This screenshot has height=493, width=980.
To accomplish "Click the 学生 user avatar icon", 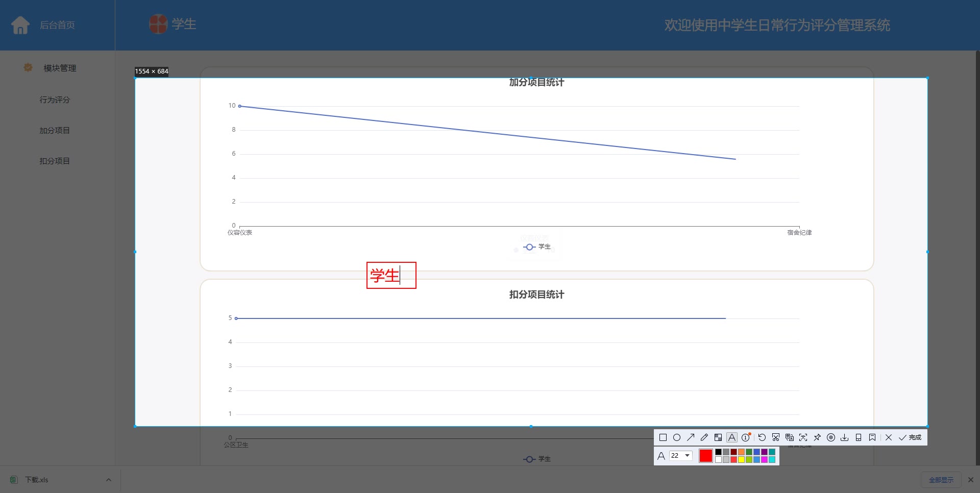I will 158,24.
